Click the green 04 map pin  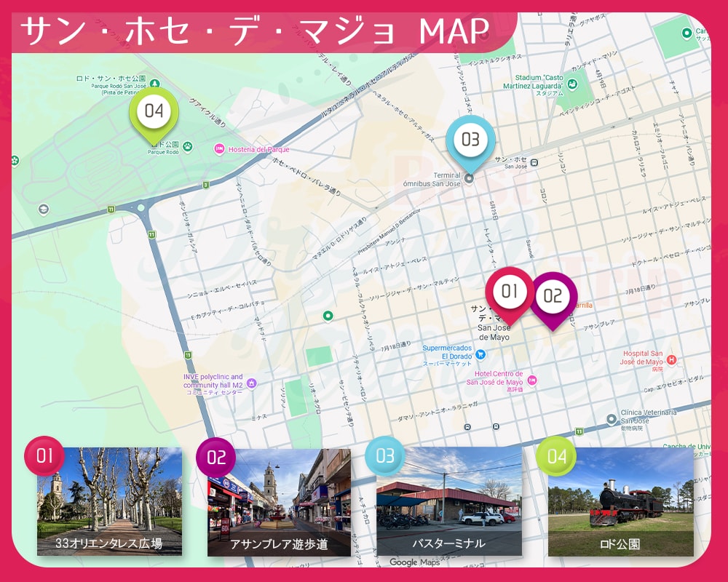pos(154,114)
